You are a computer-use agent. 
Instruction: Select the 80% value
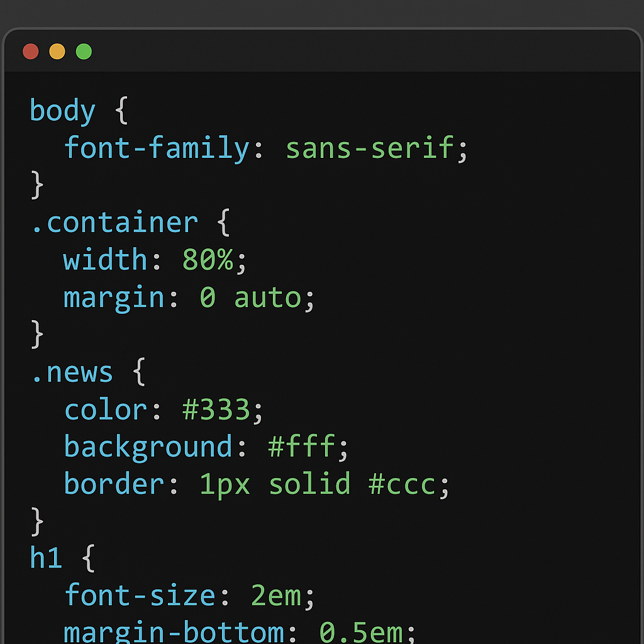click(x=208, y=259)
